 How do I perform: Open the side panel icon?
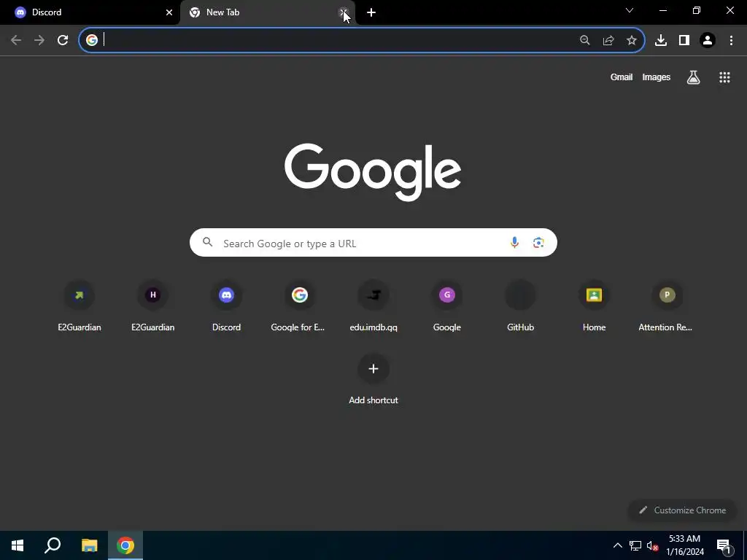click(684, 40)
